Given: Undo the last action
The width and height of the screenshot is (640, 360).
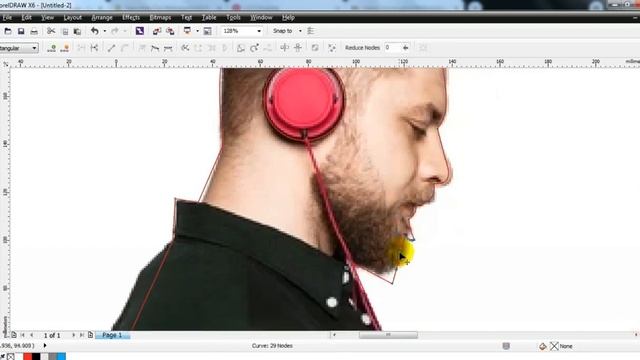Looking at the screenshot, I should [95, 31].
